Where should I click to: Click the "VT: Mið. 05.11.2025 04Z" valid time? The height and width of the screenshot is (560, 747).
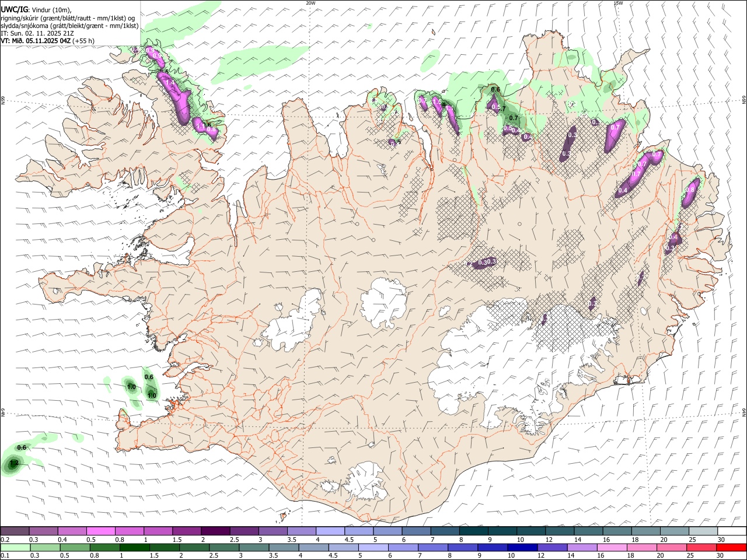pyautogui.click(x=36, y=41)
